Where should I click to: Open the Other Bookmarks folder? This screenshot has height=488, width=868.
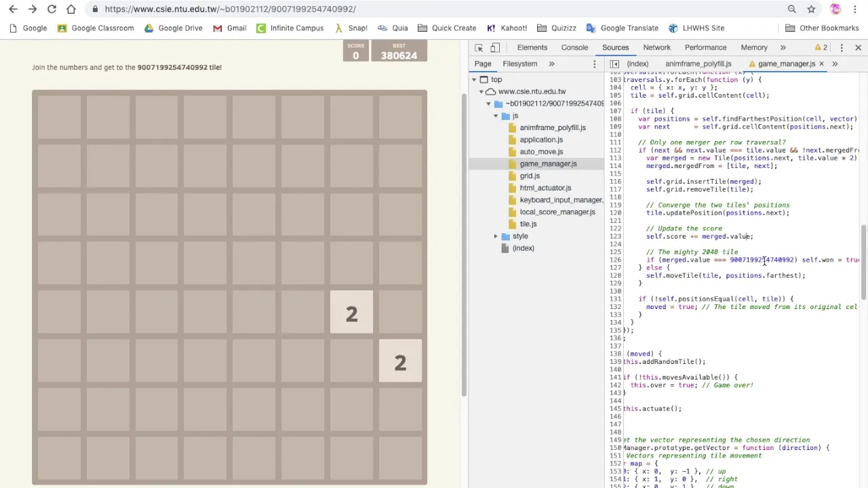point(822,28)
